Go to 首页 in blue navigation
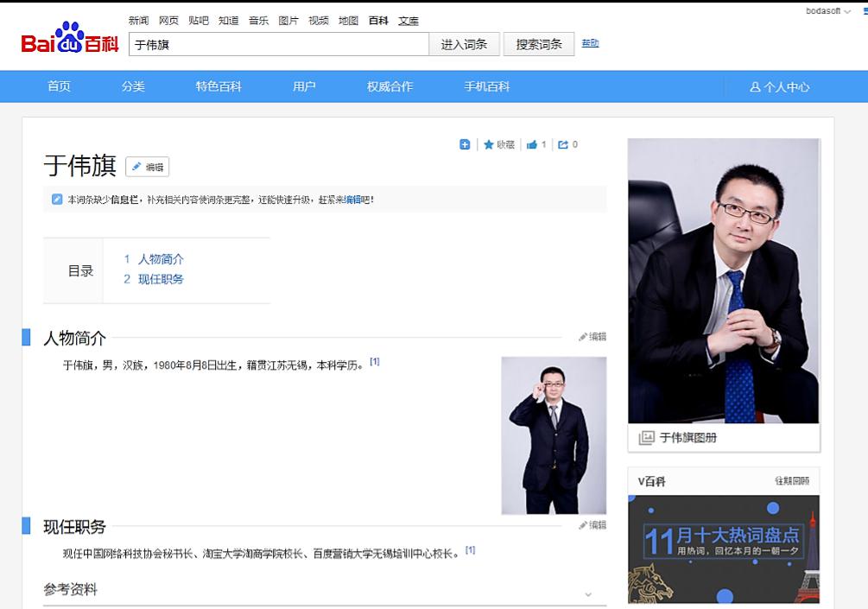Image resolution: width=868 pixels, height=609 pixels. 60,86
